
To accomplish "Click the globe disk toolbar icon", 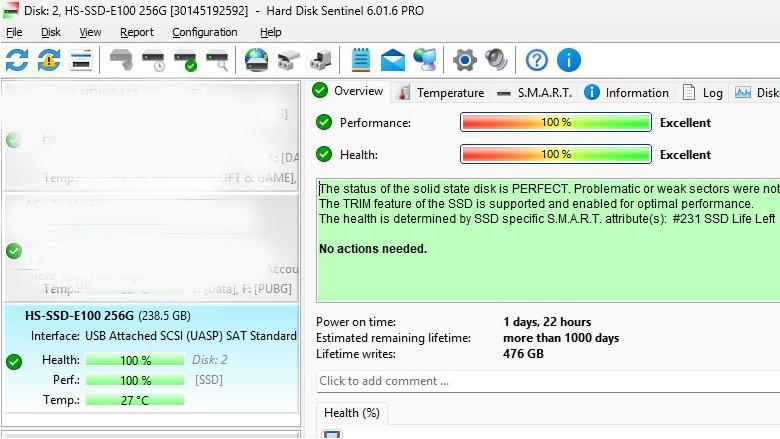I will [257, 60].
